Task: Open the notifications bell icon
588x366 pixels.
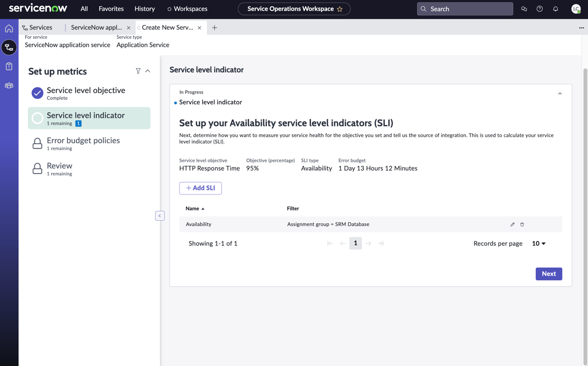Action: [556, 9]
